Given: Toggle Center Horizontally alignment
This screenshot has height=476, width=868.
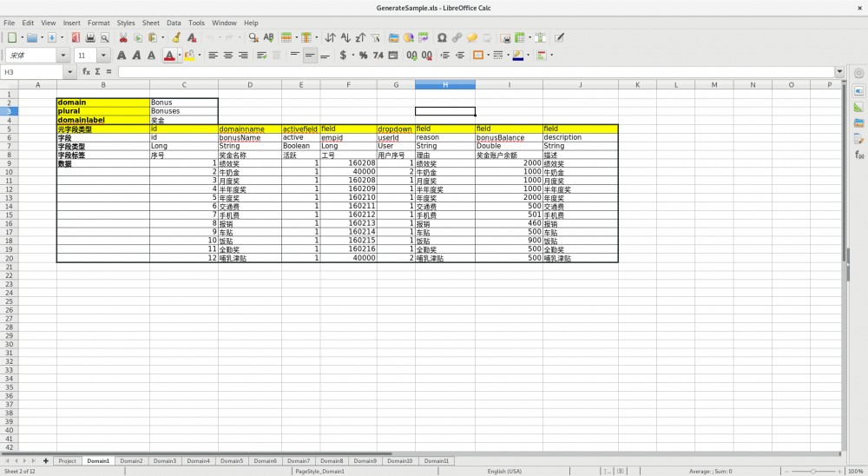Looking at the screenshot, I should coord(228,55).
